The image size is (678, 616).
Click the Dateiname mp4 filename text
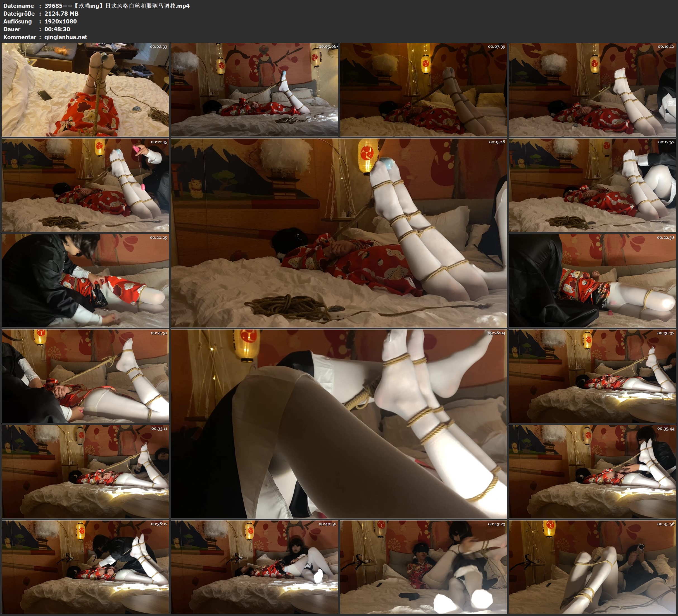pyautogui.click(x=117, y=6)
